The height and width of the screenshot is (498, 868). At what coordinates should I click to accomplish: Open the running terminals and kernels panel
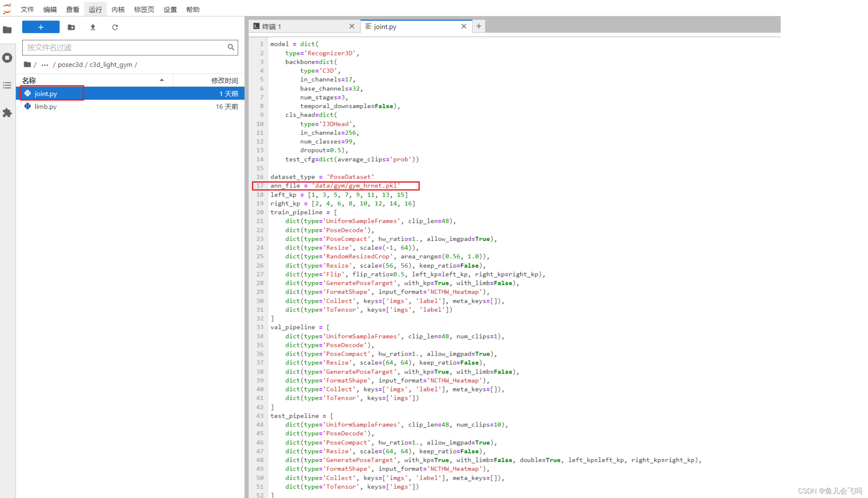click(x=7, y=58)
